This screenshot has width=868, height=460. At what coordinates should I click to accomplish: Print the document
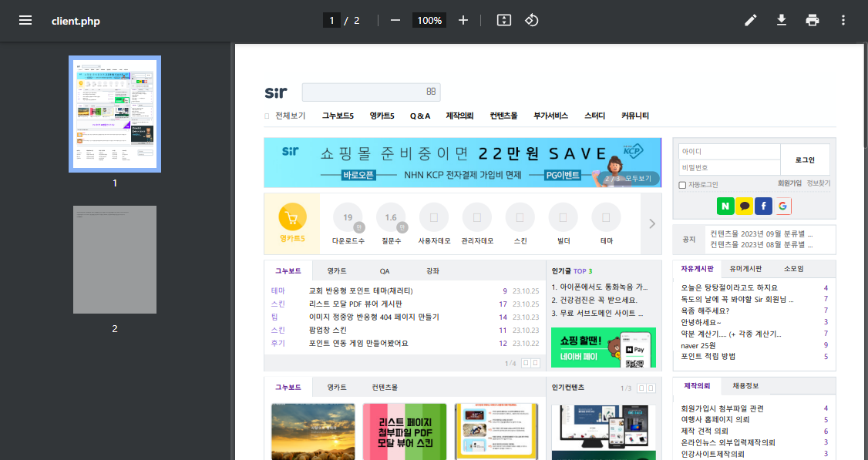pyautogui.click(x=812, y=21)
